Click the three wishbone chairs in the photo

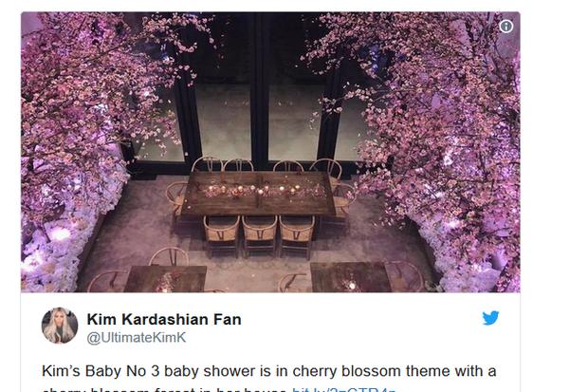259,235
